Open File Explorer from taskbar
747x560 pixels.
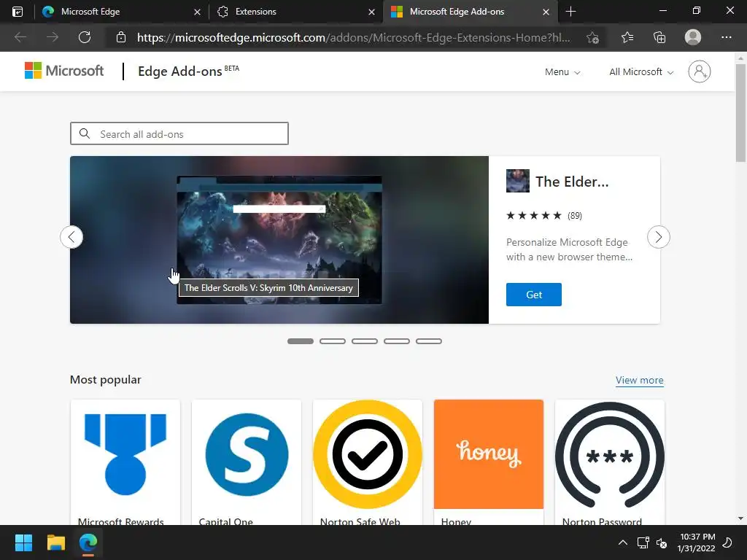click(55, 542)
